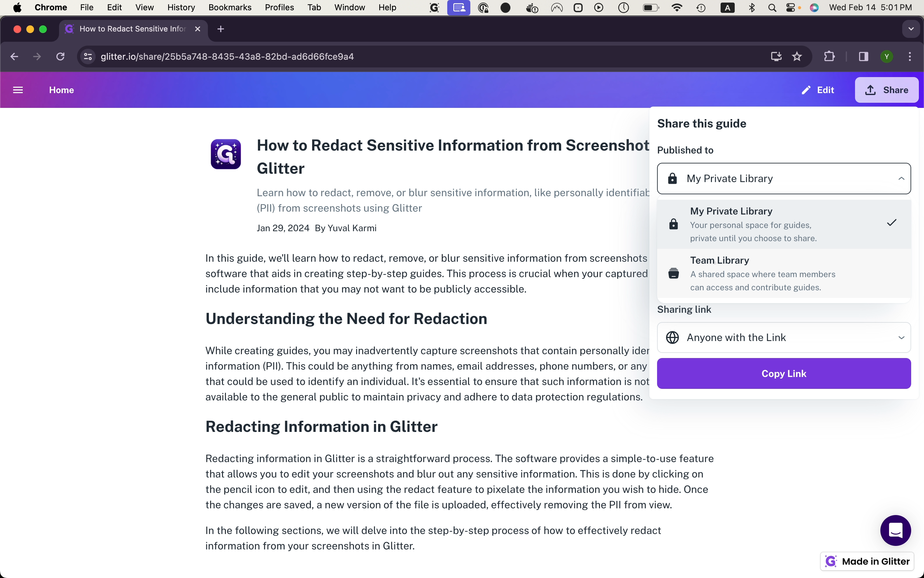924x578 pixels.
Task: Go forward in browser history
Action: (x=37, y=57)
